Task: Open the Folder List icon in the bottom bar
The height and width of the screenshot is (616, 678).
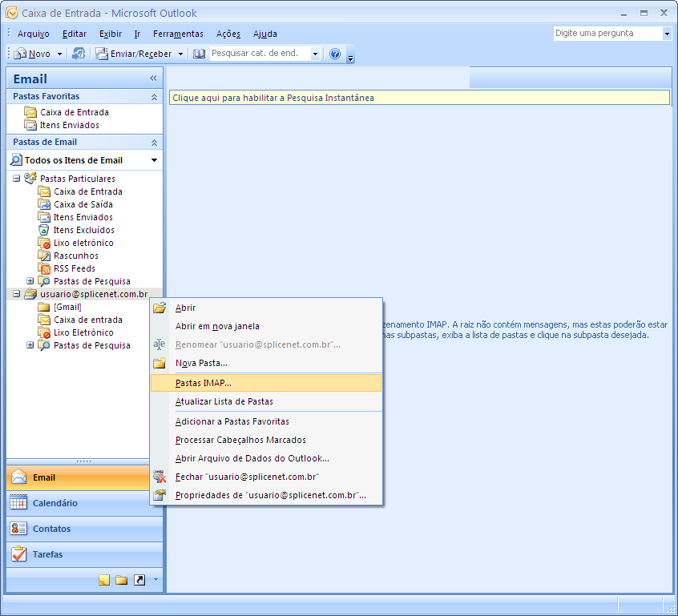Action: [x=122, y=580]
